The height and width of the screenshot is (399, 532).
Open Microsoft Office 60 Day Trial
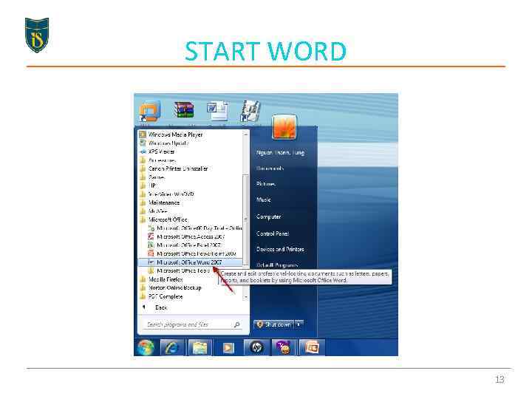tap(194, 228)
